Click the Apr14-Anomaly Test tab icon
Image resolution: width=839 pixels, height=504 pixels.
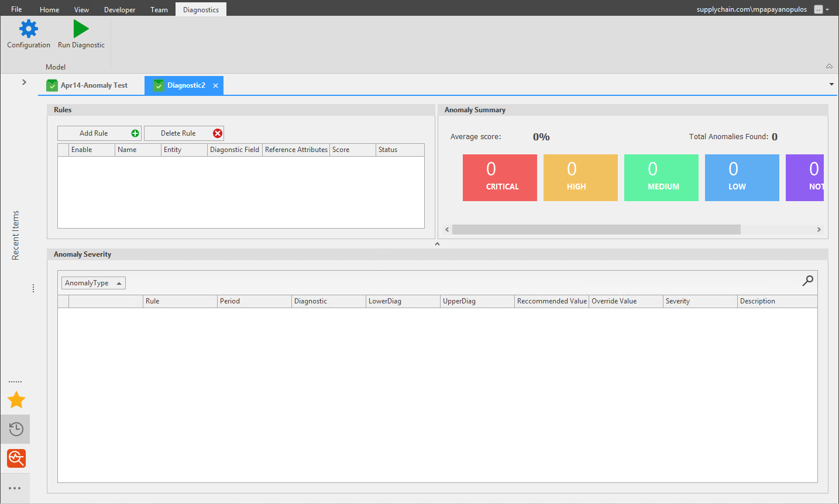[x=52, y=85]
